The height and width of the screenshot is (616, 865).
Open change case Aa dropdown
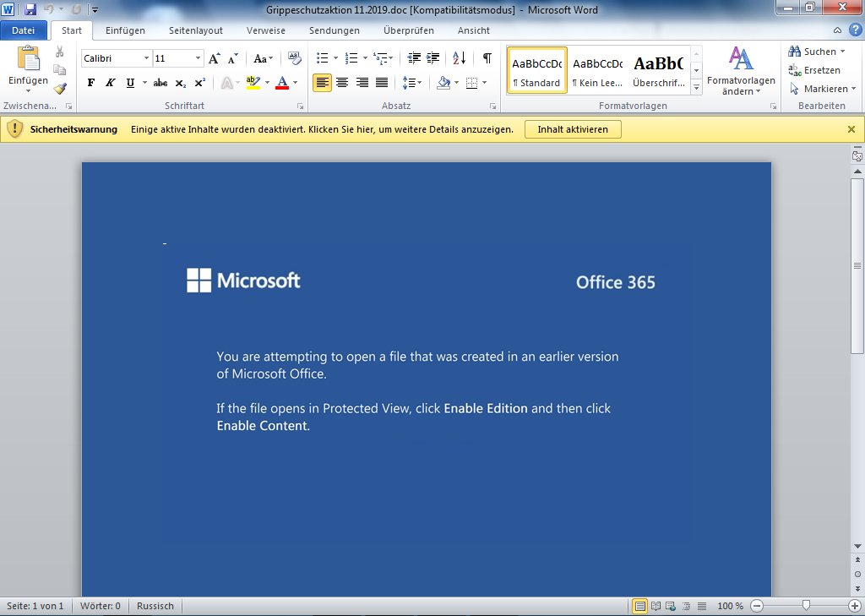(x=264, y=58)
